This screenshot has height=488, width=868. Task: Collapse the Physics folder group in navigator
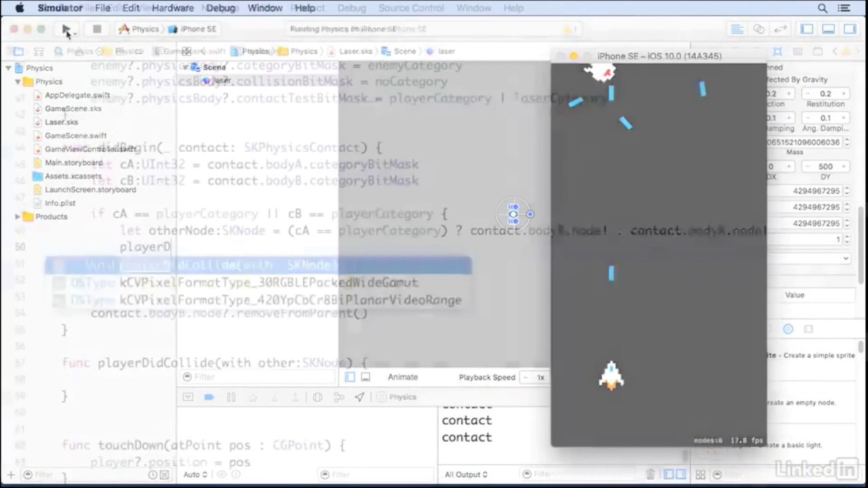tap(18, 81)
